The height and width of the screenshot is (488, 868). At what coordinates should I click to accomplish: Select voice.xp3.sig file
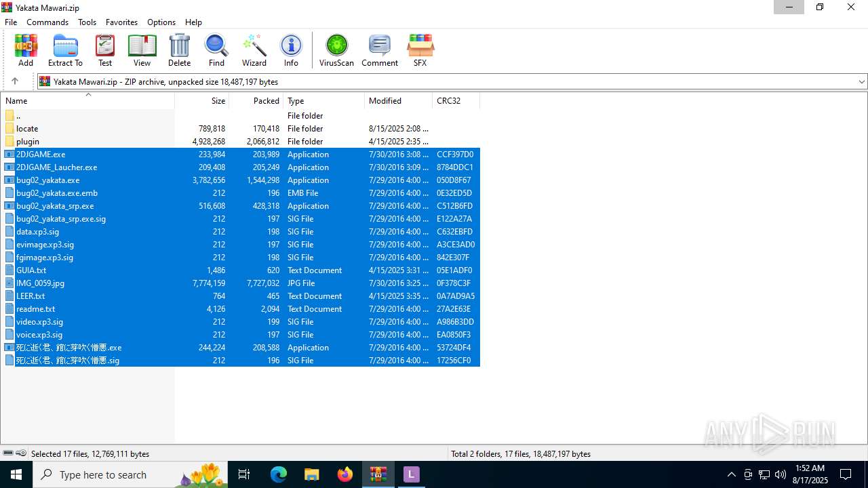[x=241, y=335]
